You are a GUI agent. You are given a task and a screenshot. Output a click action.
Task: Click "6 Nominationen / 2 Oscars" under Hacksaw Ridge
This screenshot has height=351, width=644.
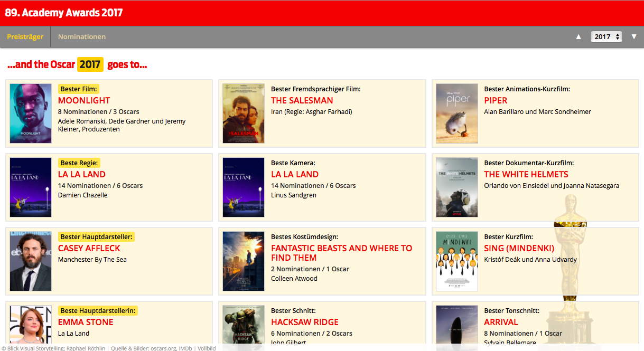[x=312, y=334]
